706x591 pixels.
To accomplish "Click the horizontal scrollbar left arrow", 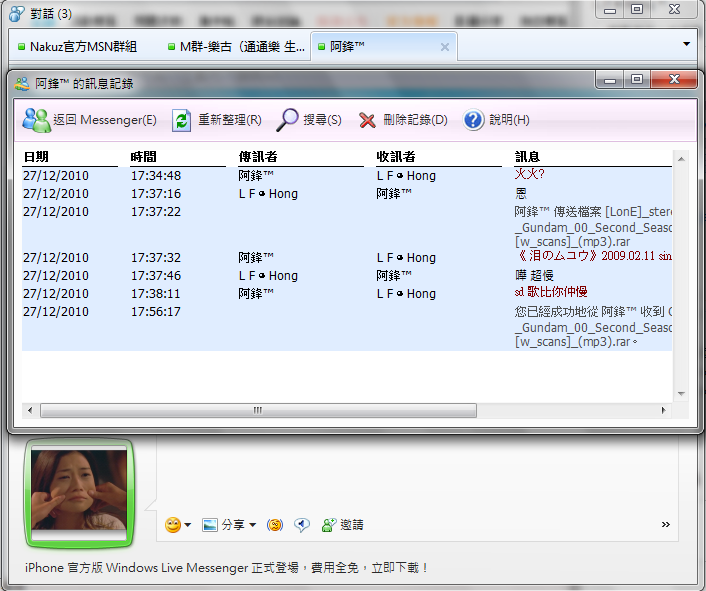I will (30, 410).
